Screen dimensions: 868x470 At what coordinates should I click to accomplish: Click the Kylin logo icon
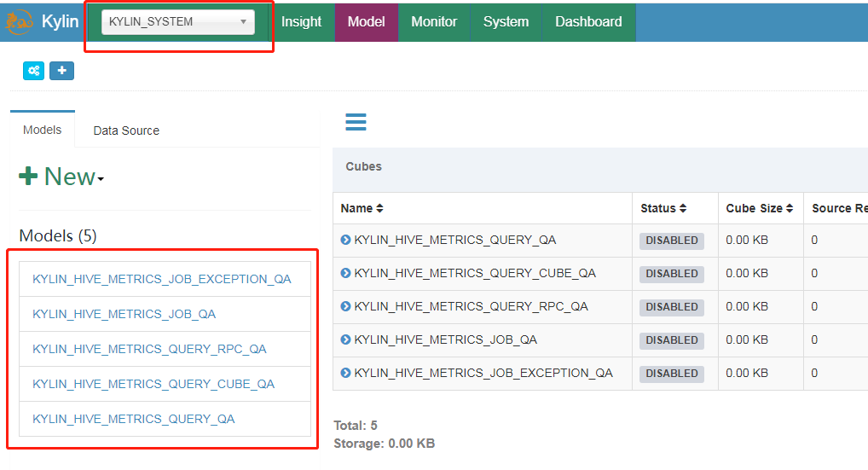tap(19, 22)
